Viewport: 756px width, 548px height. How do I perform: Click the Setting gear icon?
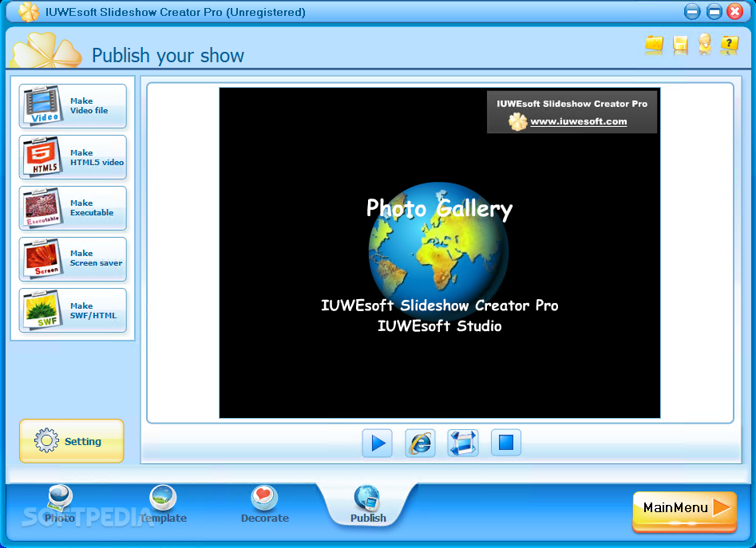[x=46, y=440]
